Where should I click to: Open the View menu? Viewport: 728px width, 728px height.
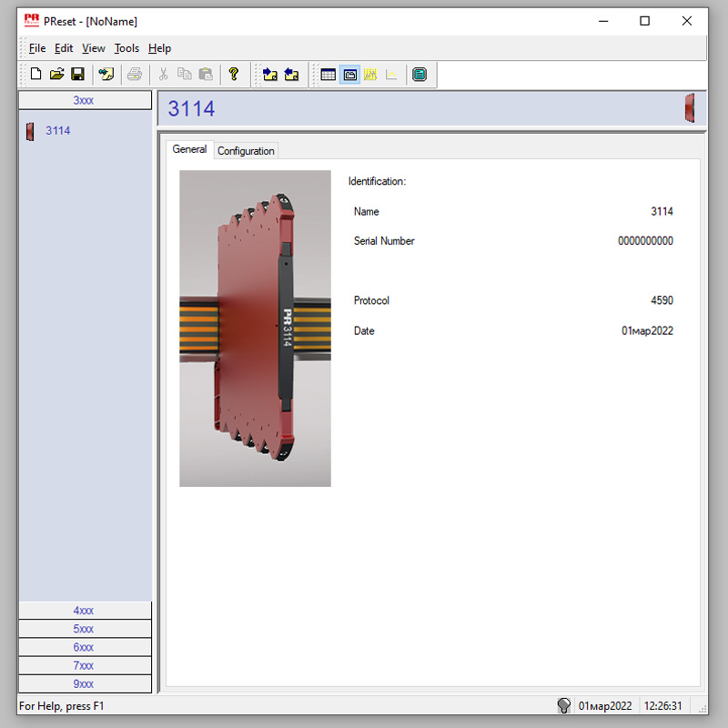pyautogui.click(x=94, y=48)
